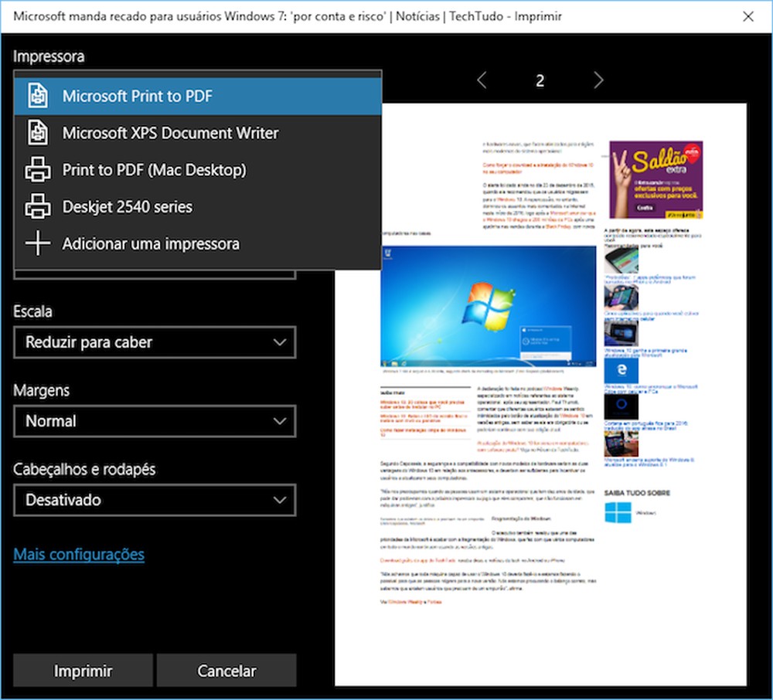773x700 pixels.
Task: Select the Microsoft Print to PDF document icon
Action: tap(37, 96)
